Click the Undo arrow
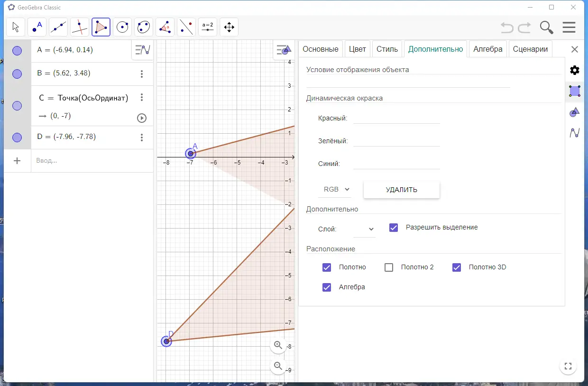588x386 pixels. [x=507, y=28]
